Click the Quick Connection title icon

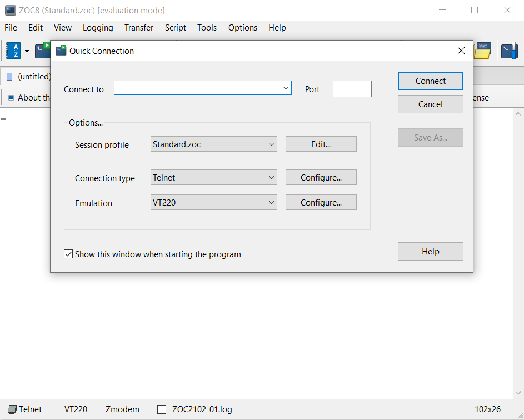point(61,51)
